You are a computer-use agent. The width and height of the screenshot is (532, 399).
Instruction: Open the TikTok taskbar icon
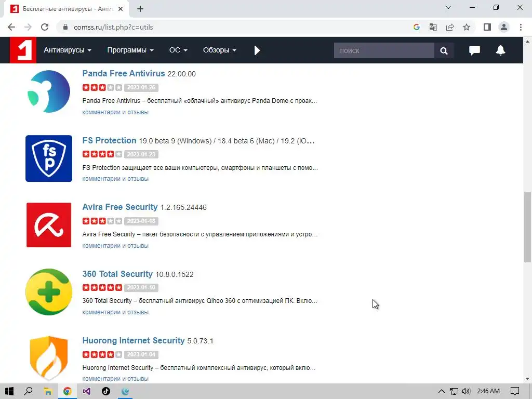click(x=106, y=392)
